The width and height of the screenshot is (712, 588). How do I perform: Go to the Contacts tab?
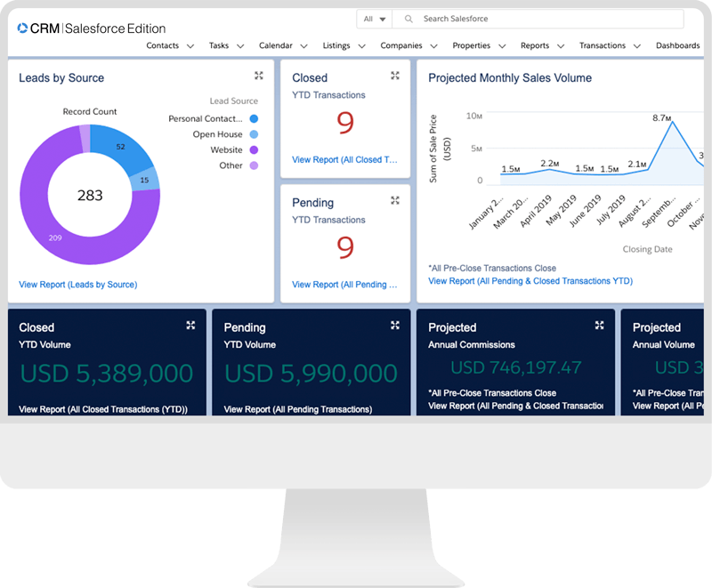(x=163, y=45)
